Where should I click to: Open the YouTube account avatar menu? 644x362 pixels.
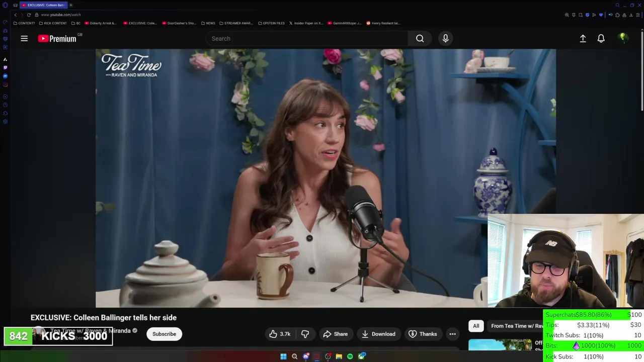pyautogui.click(x=623, y=38)
